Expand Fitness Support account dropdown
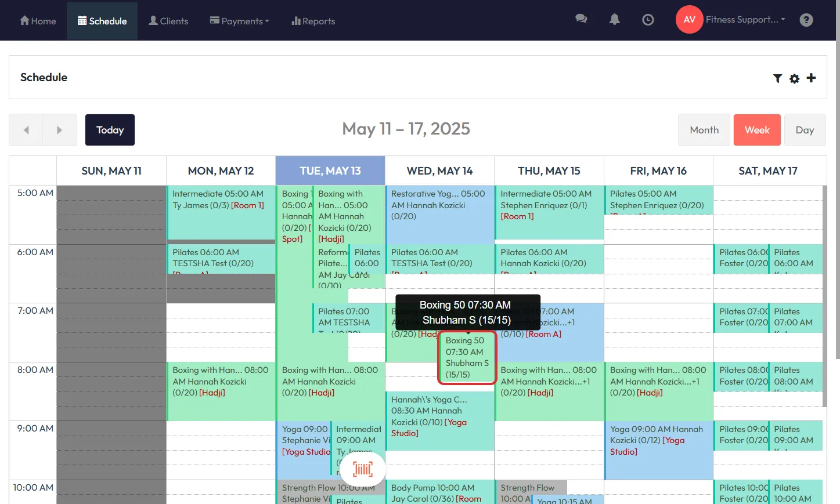 [745, 20]
